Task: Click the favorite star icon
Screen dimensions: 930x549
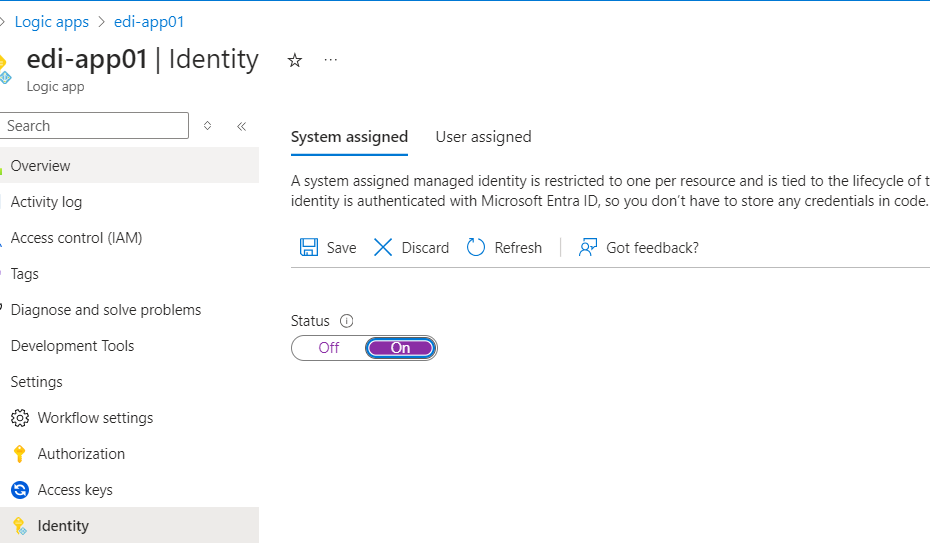Action: coord(295,60)
